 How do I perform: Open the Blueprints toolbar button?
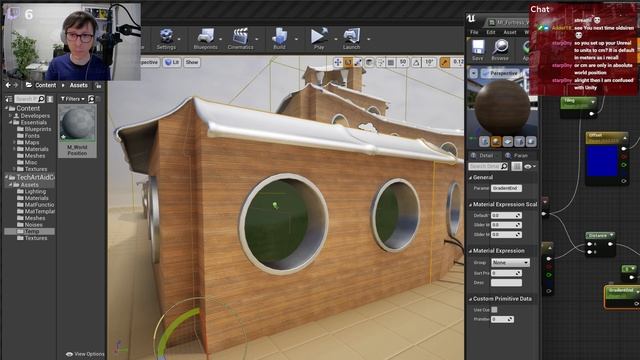(x=205, y=39)
